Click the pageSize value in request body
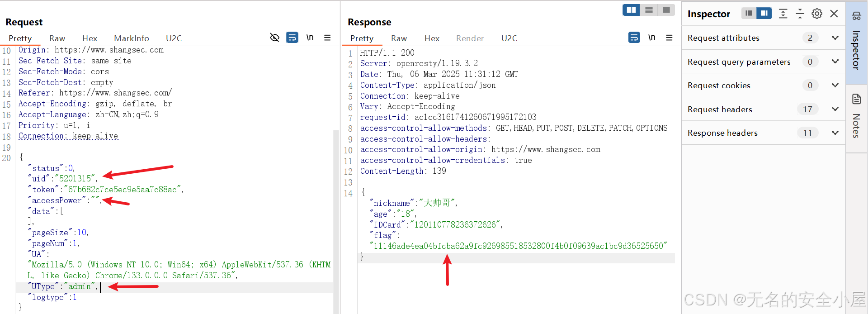Image resolution: width=868 pixels, height=314 pixels. (x=82, y=233)
